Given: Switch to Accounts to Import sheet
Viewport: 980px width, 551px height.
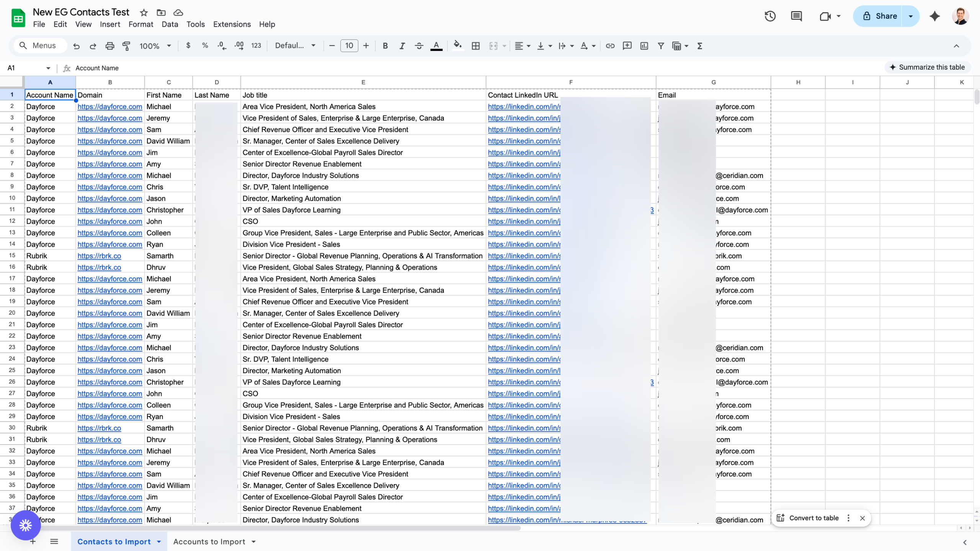Looking at the screenshot, I should [x=209, y=541].
